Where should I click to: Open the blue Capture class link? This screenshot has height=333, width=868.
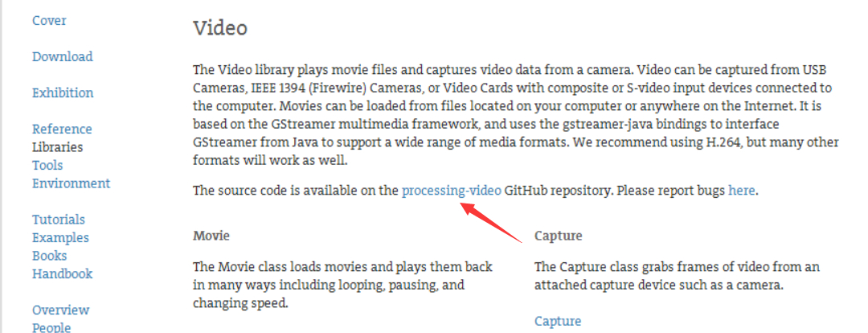(558, 322)
